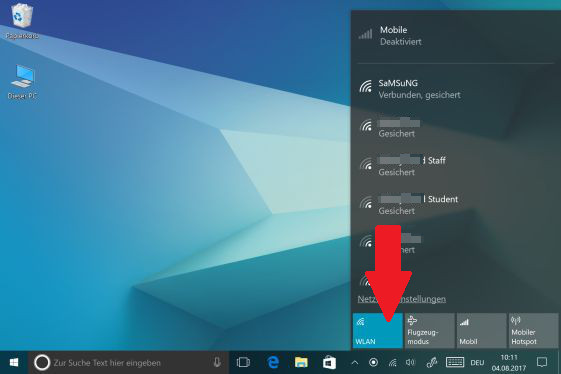Activate the microphone voice search icon
561x374 pixels.
217,363
